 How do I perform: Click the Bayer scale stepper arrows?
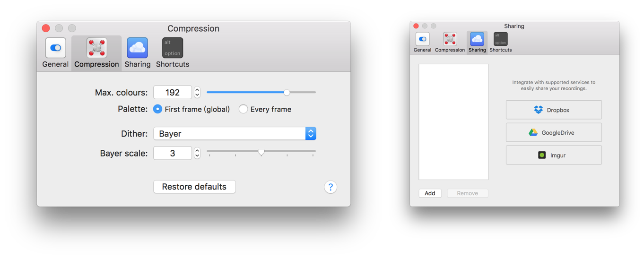point(197,153)
